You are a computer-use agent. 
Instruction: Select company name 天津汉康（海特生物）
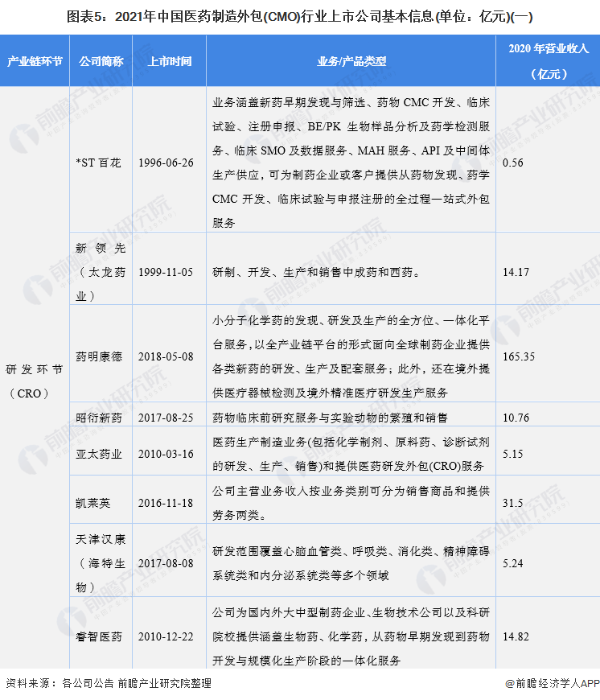coord(101,563)
